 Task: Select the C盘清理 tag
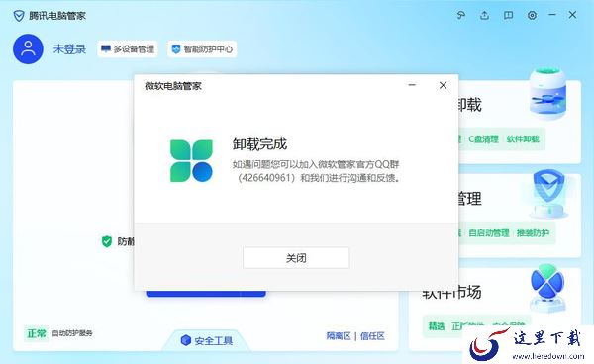tap(483, 139)
